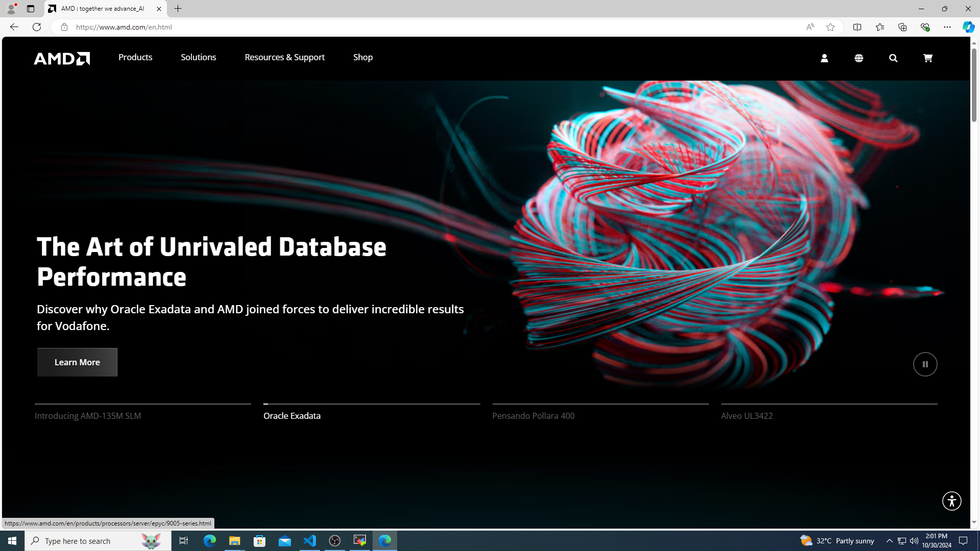This screenshot has height=551, width=980.
Task: Open the notification center
Action: (x=963, y=541)
